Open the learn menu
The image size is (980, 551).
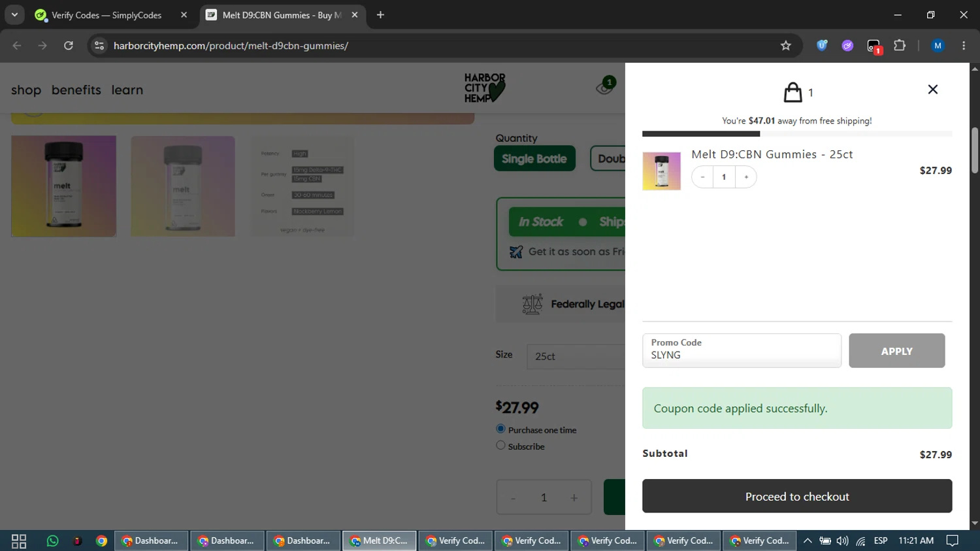tap(127, 90)
